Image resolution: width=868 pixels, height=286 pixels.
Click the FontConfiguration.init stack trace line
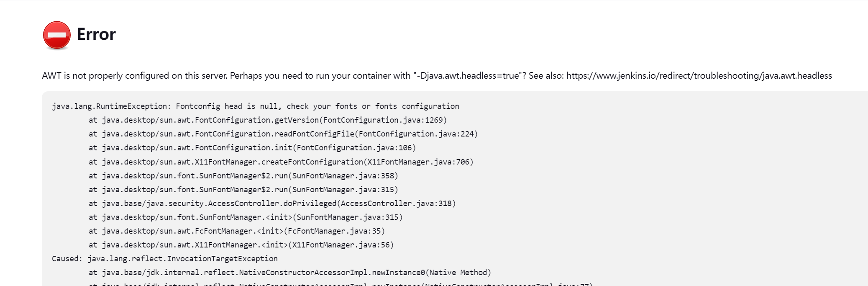[x=252, y=148]
